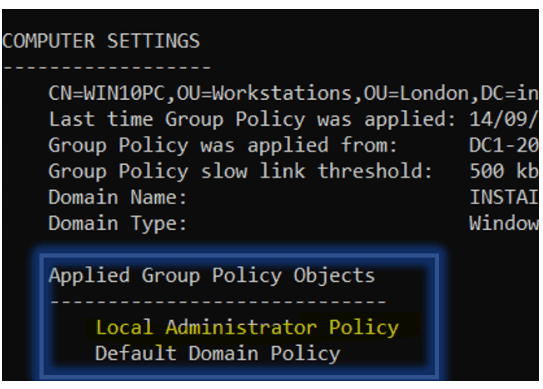Screen dimensions: 543x389
Task: Click 'Group Policy slow link threshold' line
Action: coord(293,171)
